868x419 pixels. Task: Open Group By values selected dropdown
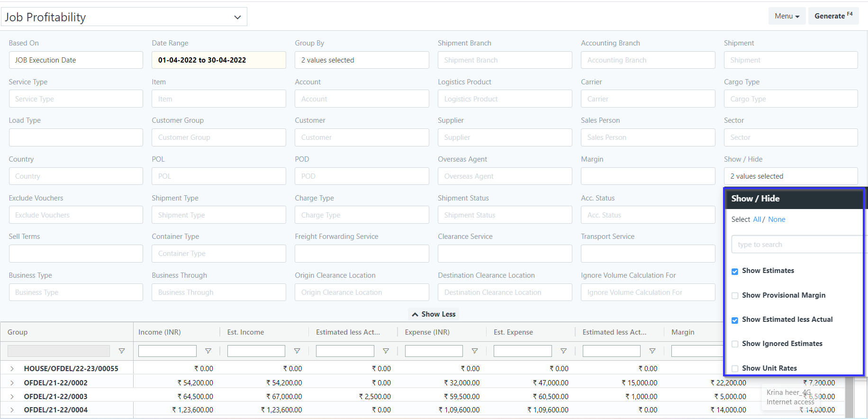point(362,60)
